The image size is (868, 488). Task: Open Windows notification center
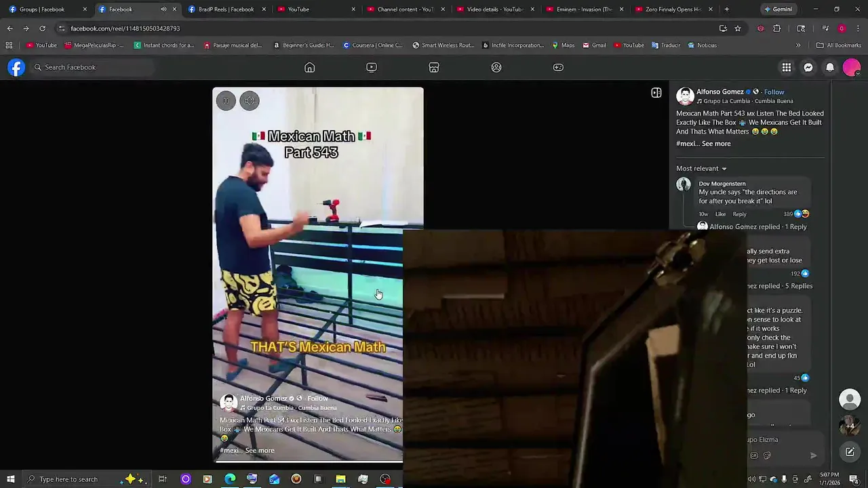854,479
